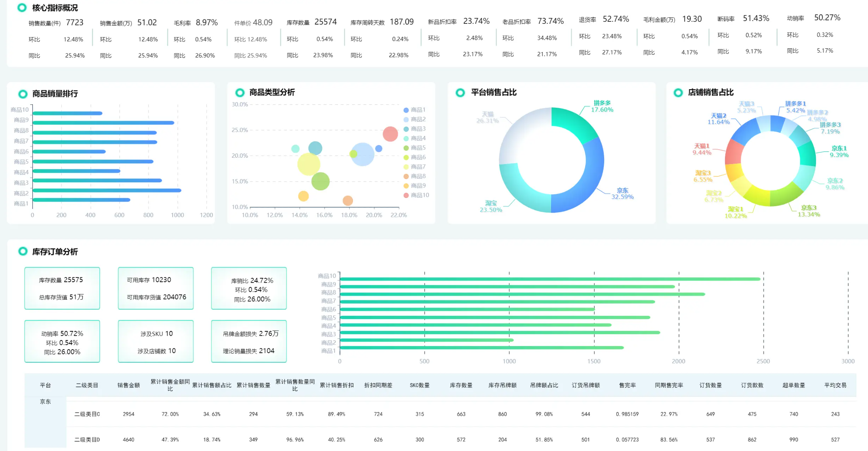Click ring icon beside 商品销量排行 title
Viewport: 868px width, 451px height.
(x=23, y=94)
